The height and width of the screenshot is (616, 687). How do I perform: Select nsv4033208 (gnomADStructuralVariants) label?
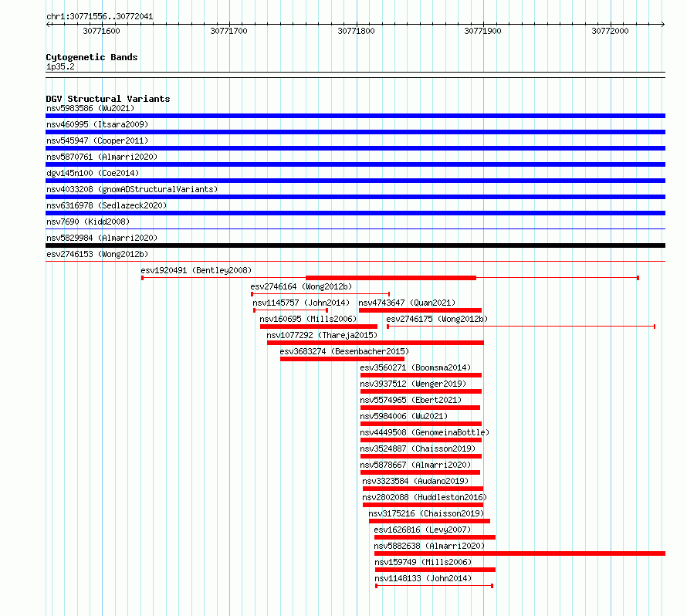(x=132, y=189)
